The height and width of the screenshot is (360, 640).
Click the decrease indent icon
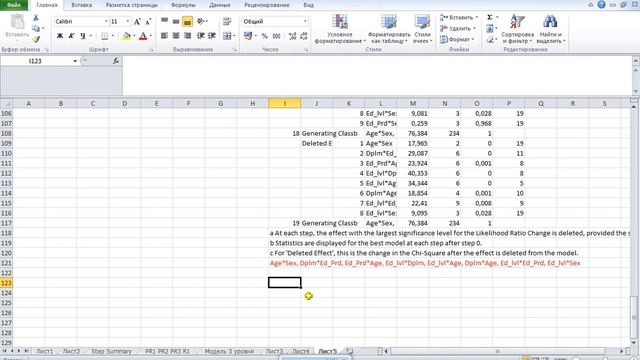200,36
